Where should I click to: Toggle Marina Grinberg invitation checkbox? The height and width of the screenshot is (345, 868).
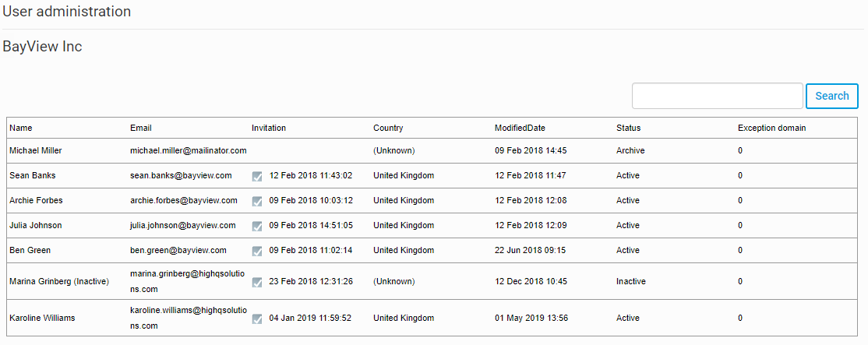257,282
